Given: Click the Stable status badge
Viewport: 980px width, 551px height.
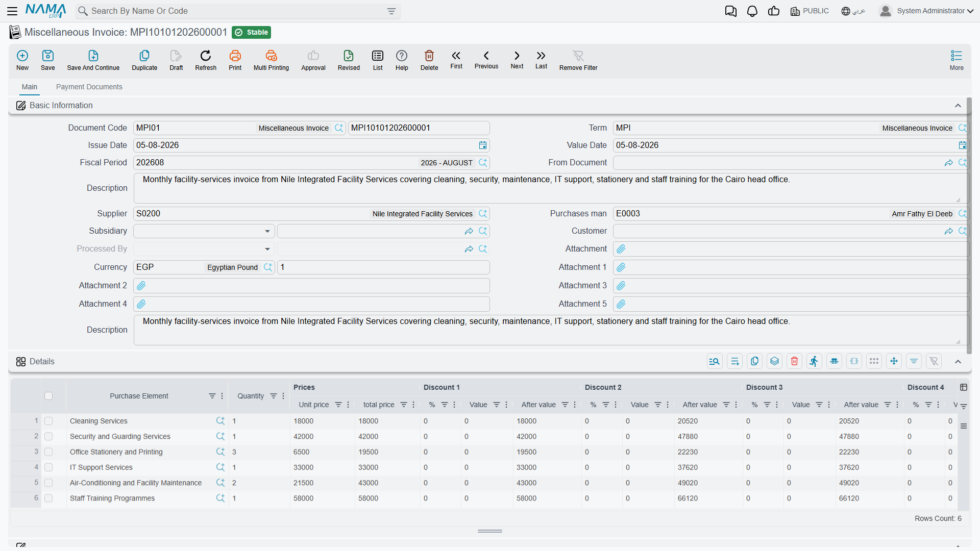Looking at the screenshot, I should tap(251, 33).
